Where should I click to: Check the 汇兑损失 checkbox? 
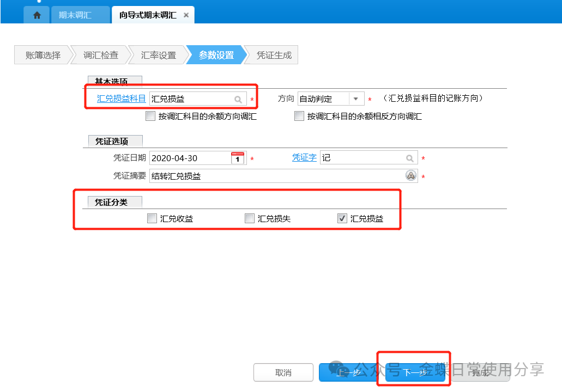pos(249,219)
